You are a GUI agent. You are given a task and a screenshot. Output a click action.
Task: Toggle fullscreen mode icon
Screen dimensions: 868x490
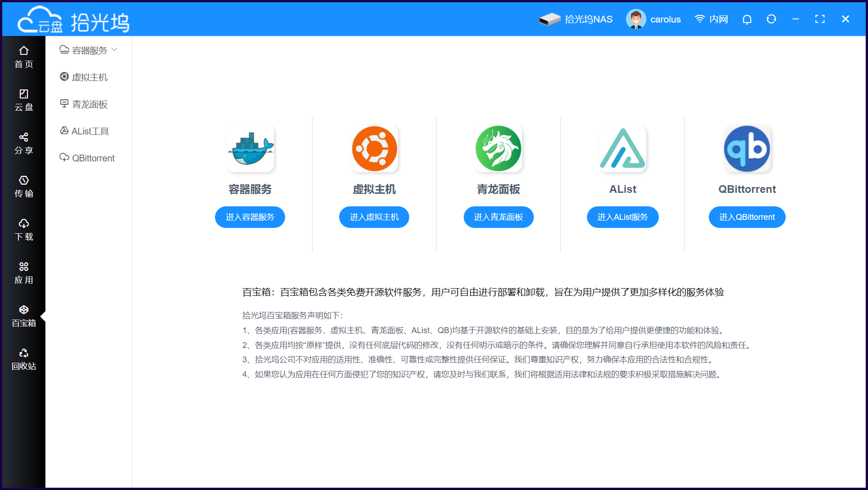pos(820,19)
